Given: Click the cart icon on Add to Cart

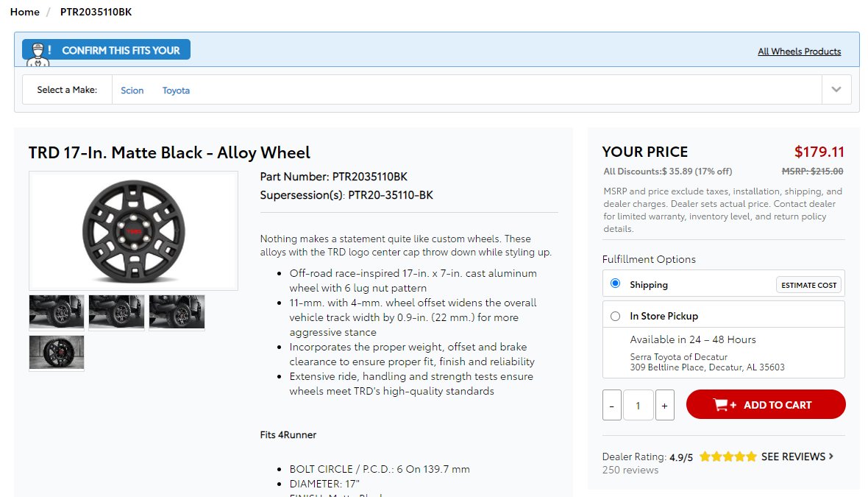Looking at the screenshot, I should (x=725, y=405).
